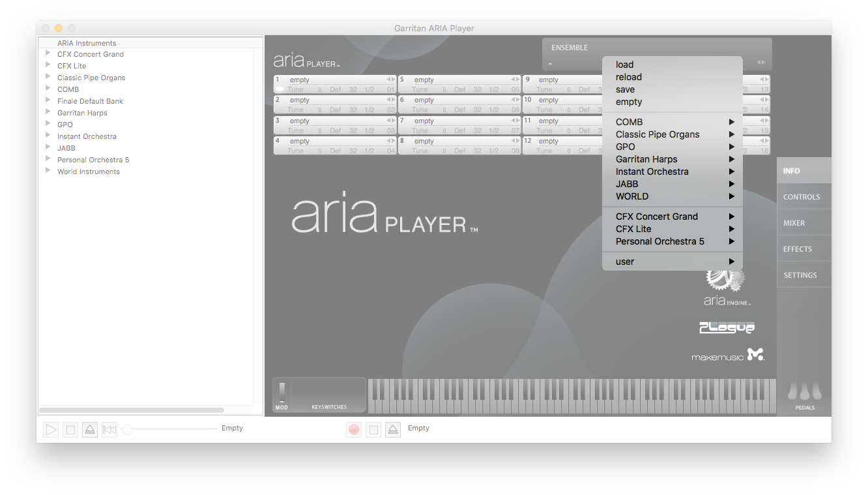
Task: Click the MOD wheel control
Action: pos(282,392)
